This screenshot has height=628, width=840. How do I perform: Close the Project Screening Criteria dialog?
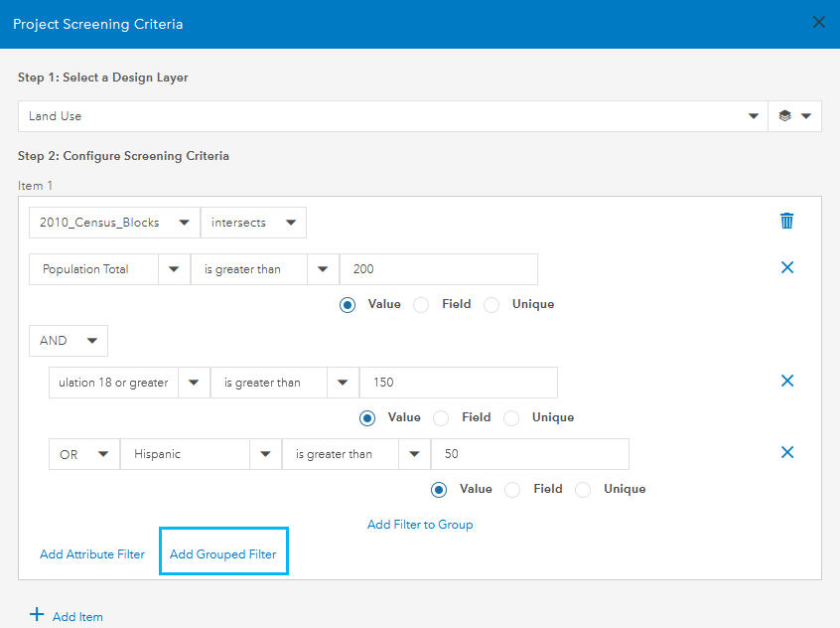818,23
